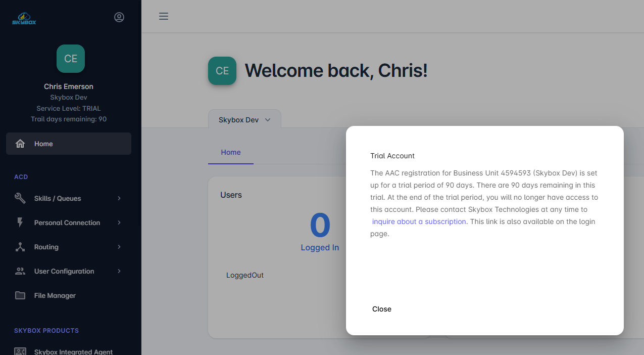Switch to the Home tab
Viewport: 644px width, 355px height.
point(231,152)
